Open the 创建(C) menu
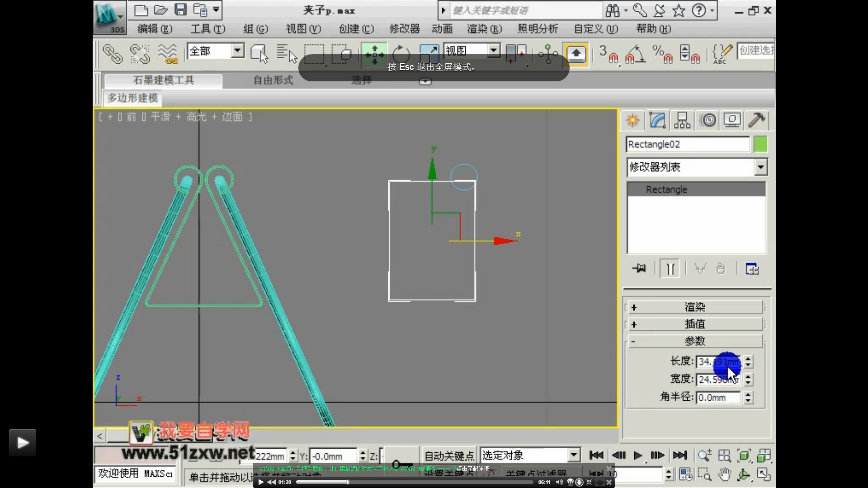Screen dimensions: 868x488 [356, 29]
